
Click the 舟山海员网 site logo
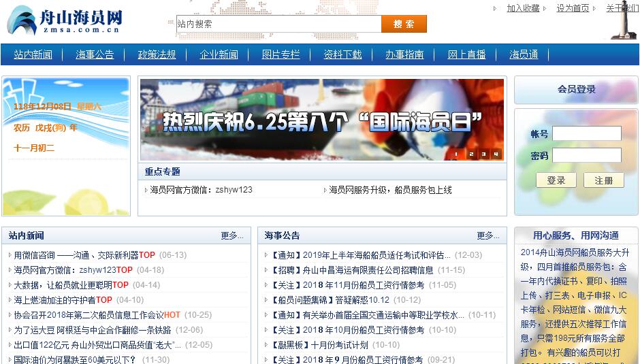coord(65,21)
